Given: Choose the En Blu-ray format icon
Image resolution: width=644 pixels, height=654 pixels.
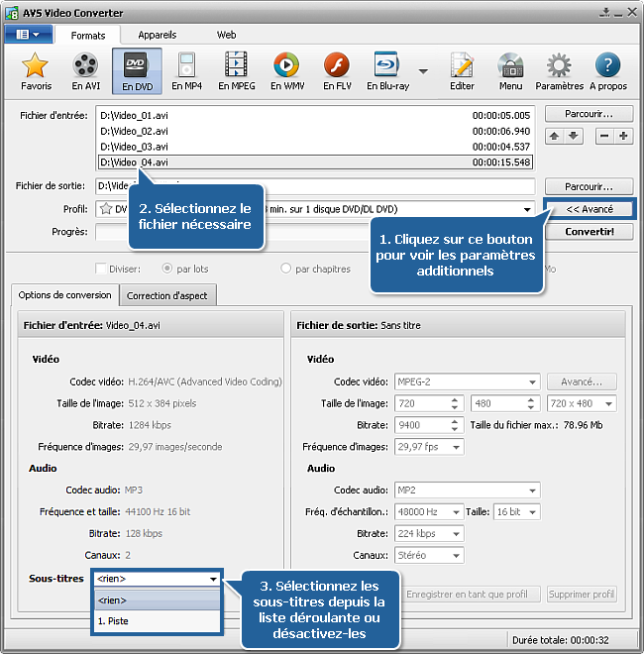Looking at the screenshot, I should point(387,71).
